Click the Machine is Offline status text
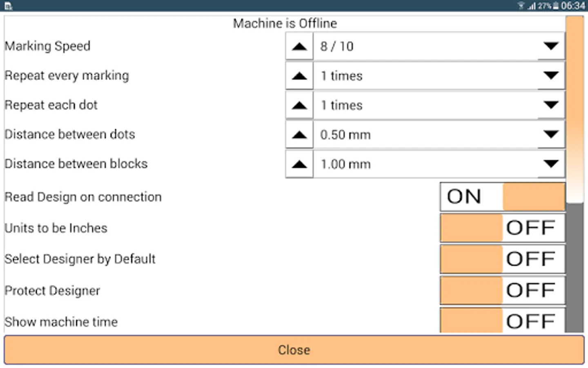The image size is (588, 368). click(285, 23)
